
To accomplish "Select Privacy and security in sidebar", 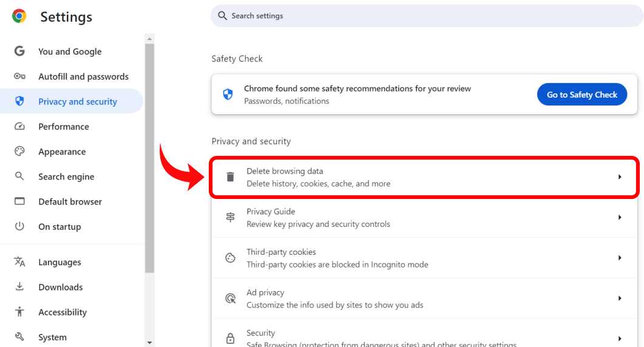I will (72, 101).
